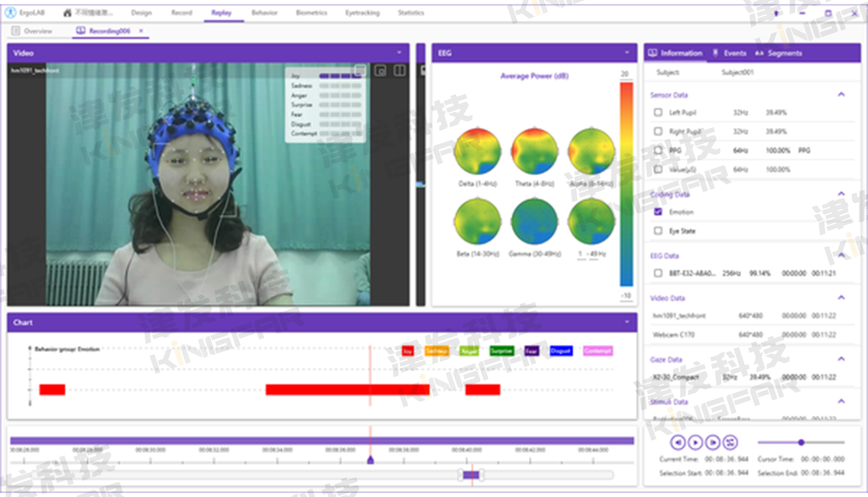Viewport: 868px width, 497px height.
Task: Toggle the Value(μS) sensor checkbox
Action: coord(658,169)
